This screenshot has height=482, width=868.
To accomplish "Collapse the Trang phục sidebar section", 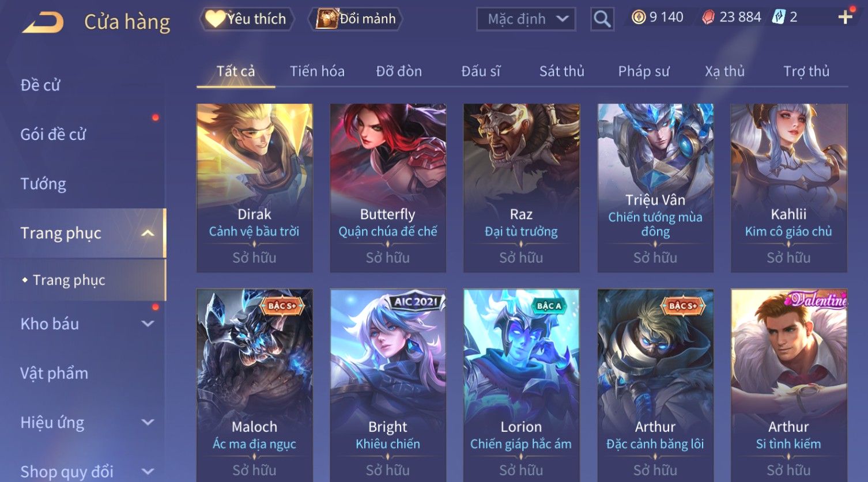I will point(148,233).
